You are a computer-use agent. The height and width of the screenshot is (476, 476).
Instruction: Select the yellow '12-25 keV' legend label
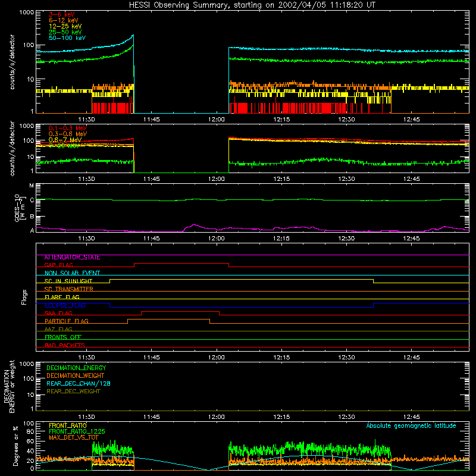pos(65,26)
